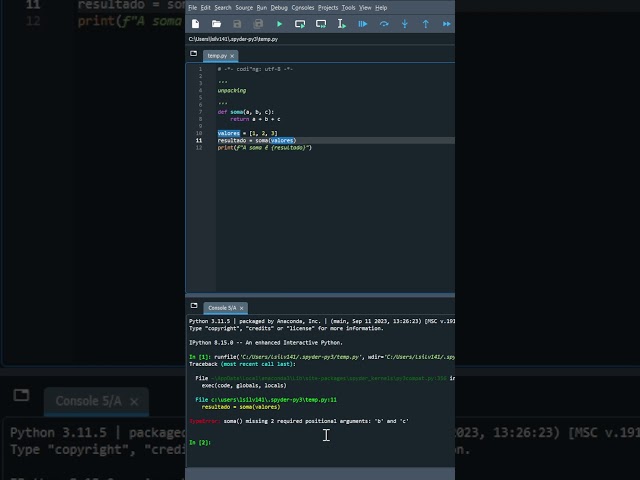Click background window's console tab browser icon
The image size is (640, 480).
pyautogui.click(x=21, y=395)
